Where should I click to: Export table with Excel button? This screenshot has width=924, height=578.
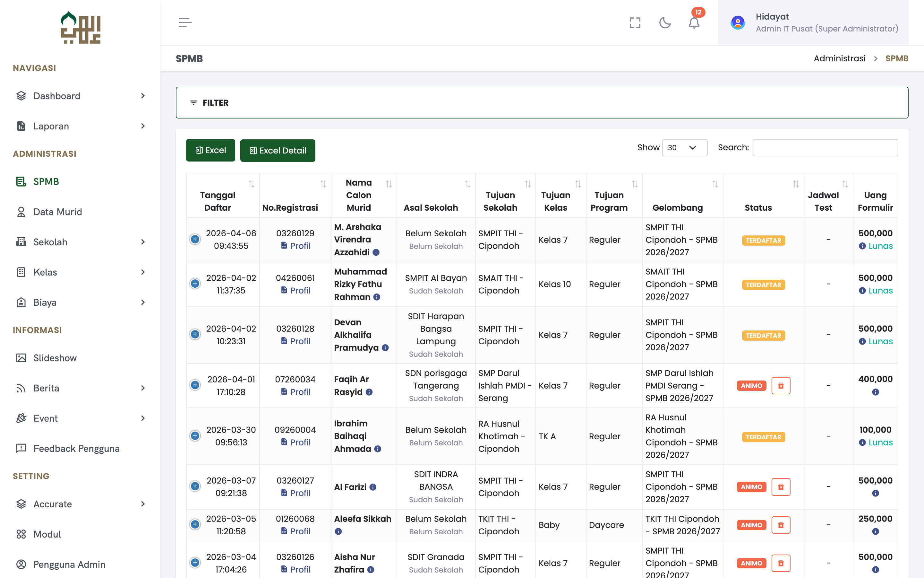click(x=210, y=150)
